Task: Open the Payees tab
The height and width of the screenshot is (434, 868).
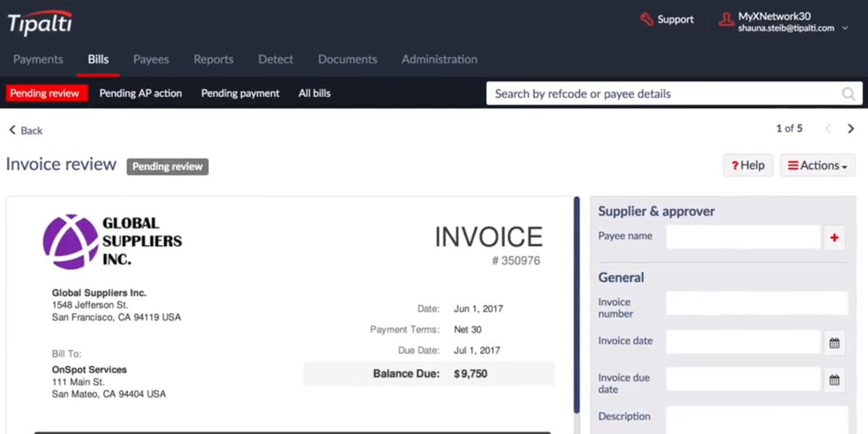Action: point(150,59)
